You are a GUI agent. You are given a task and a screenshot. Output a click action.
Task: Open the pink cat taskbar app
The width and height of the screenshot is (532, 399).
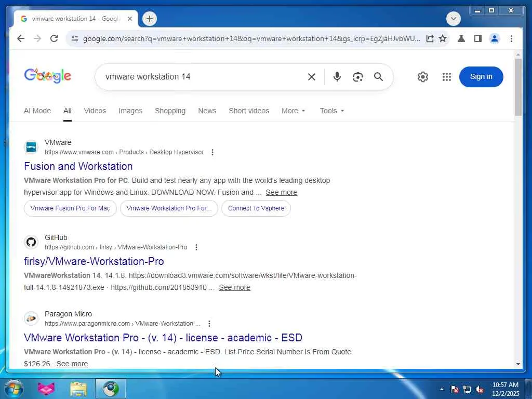click(46, 389)
